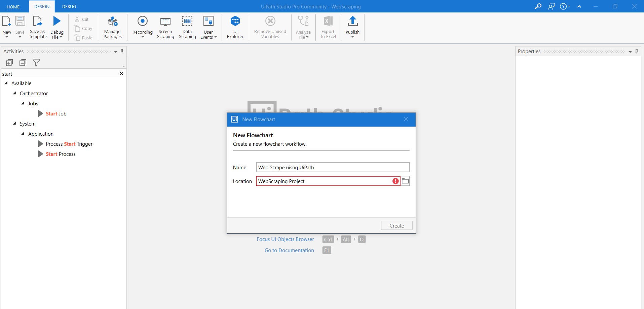
Task: Switch to the DEBUG tab
Action: point(69,6)
